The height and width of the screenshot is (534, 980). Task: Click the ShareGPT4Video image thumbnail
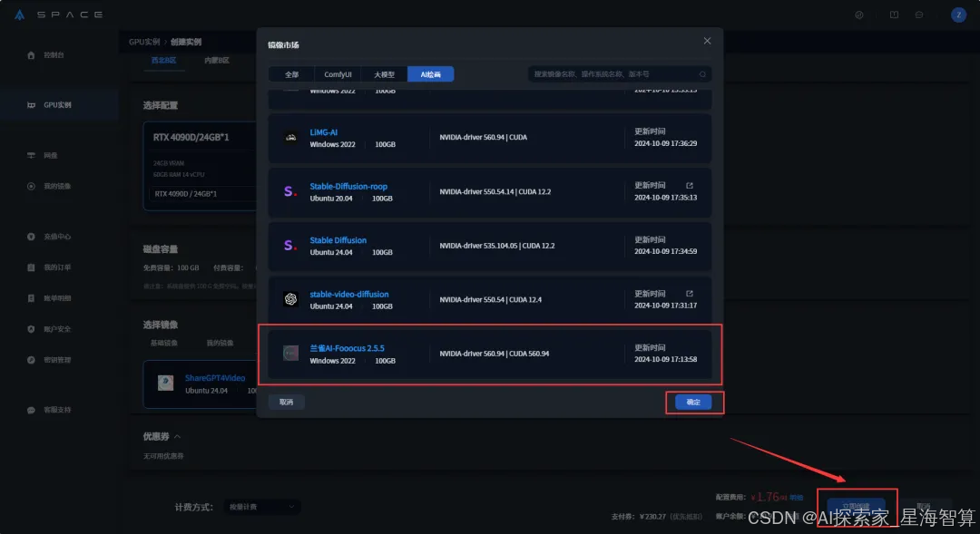point(166,383)
